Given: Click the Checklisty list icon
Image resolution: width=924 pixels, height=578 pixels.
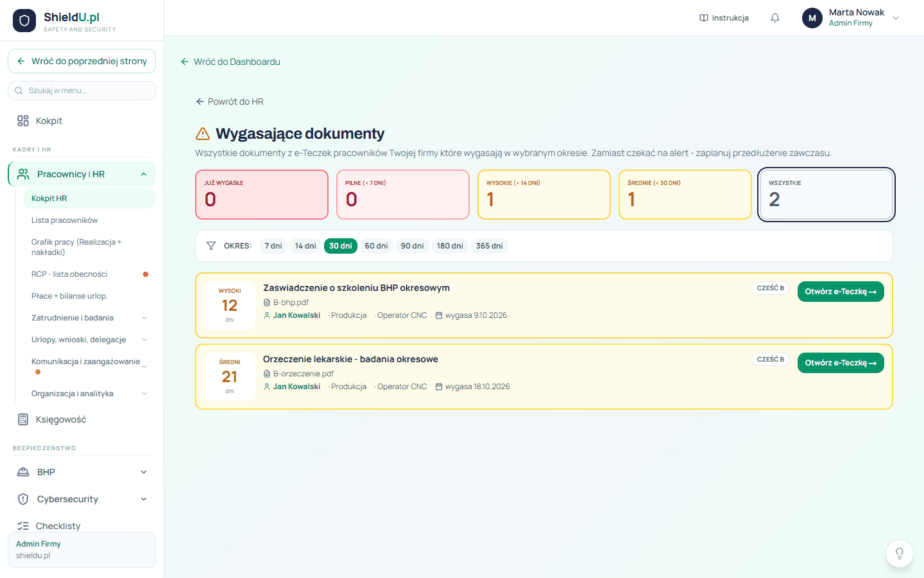Looking at the screenshot, I should pos(23,526).
